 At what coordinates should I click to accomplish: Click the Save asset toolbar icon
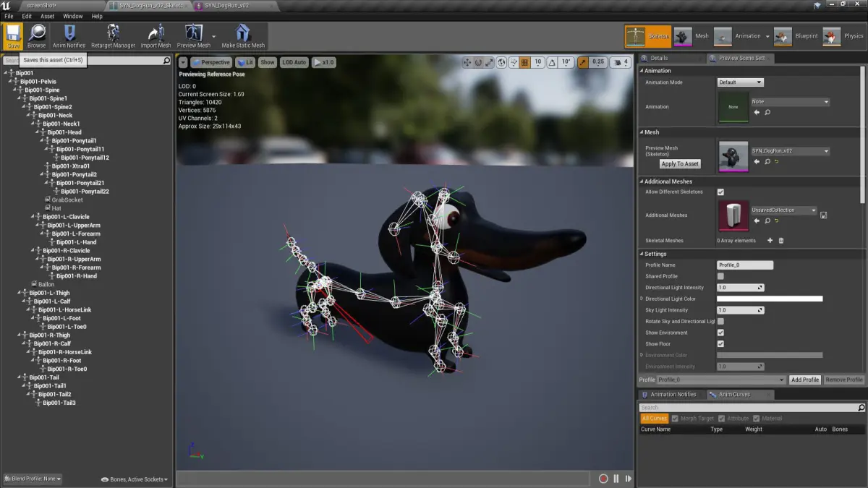point(14,35)
